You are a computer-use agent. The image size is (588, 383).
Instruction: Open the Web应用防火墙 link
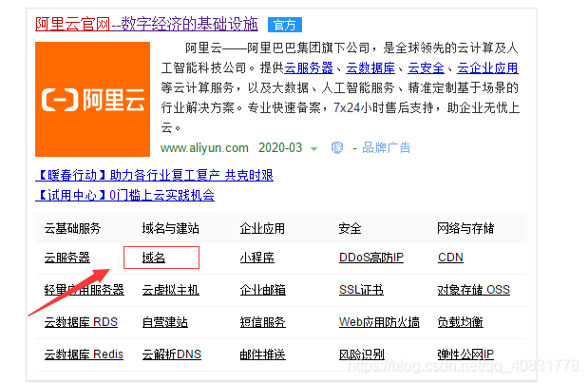point(379,322)
